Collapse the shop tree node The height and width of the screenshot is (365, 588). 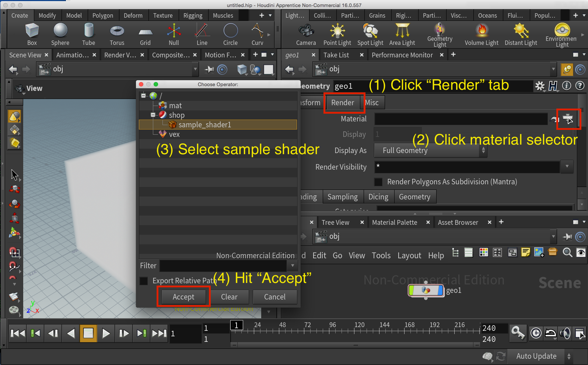point(153,115)
